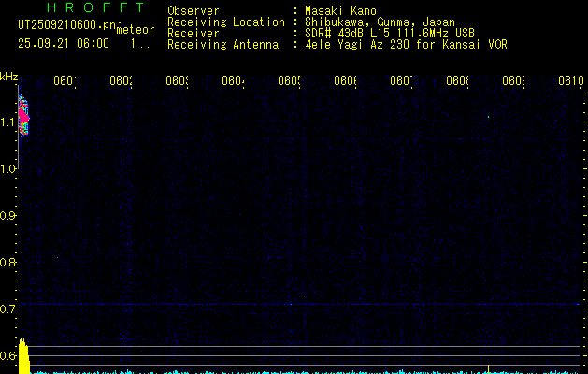Click the 0.8 kHz frequency tick
Viewport: 588px width, 374px height.
tap(9, 263)
